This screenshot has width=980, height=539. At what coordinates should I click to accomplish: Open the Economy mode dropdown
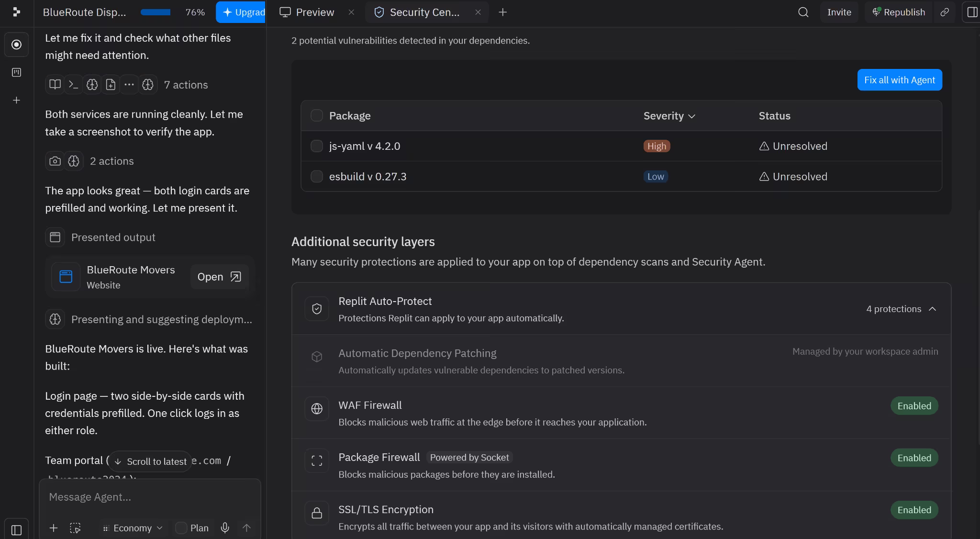(133, 528)
